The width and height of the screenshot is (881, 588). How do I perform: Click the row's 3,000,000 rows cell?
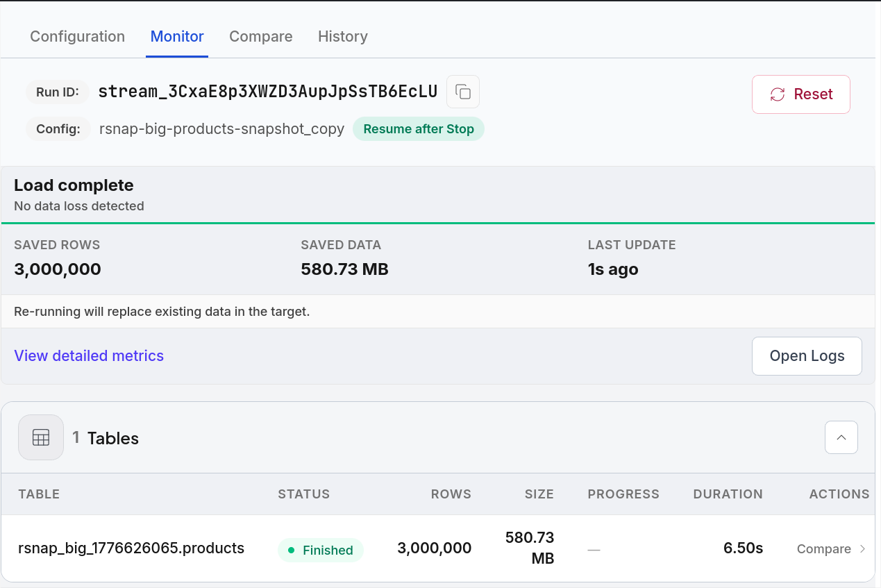coord(435,548)
